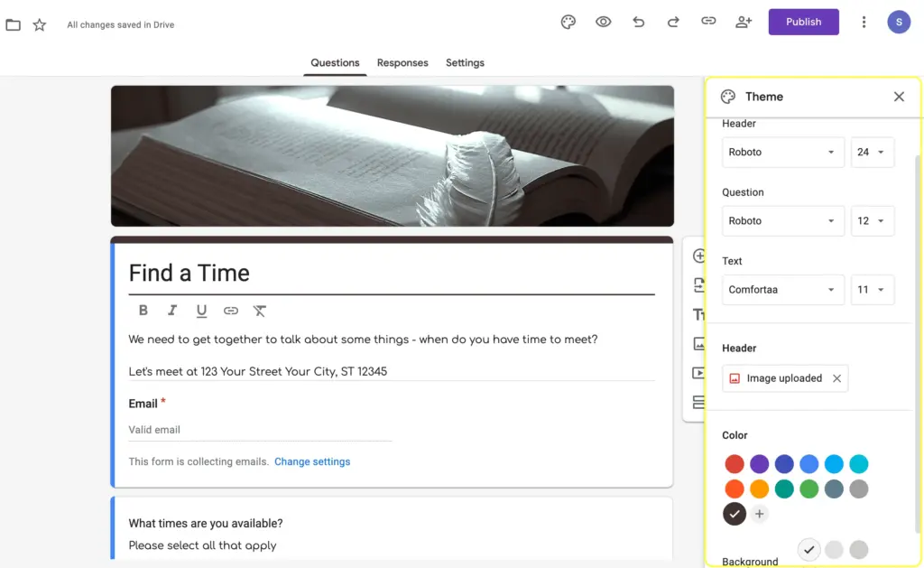Add collaborators with person-plus icon
The width and height of the screenshot is (924, 568).
click(x=744, y=23)
